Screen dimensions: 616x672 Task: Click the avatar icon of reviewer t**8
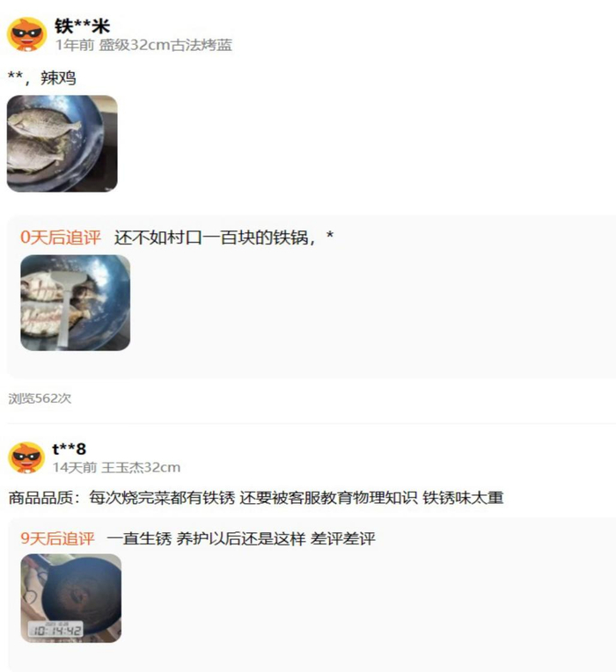26,457
